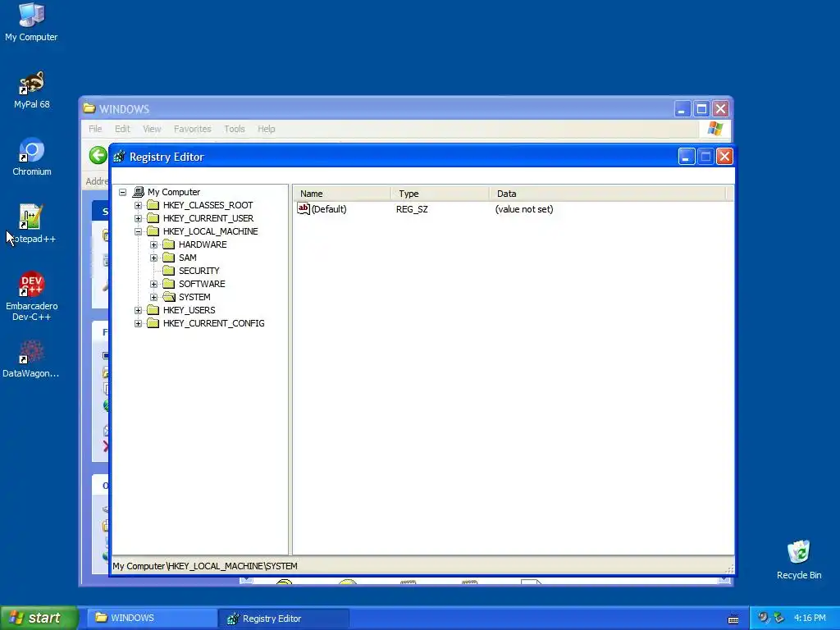Minimize the Registry Editor window
The height and width of the screenshot is (630, 840).
[x=687, y=157]
